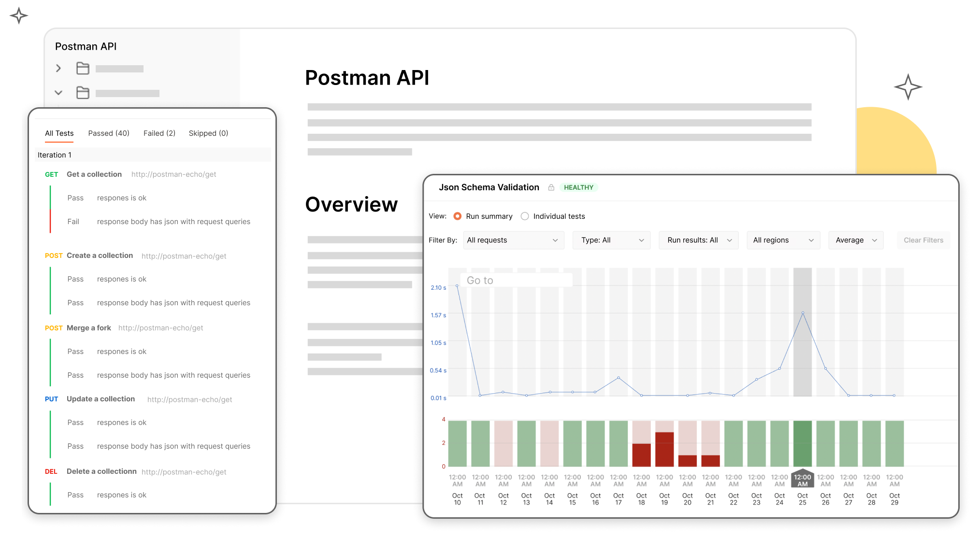The width and height of the screenshot is (980, 539).
Task: Open the Run results: All dropdown
Action: coord(698,240)
